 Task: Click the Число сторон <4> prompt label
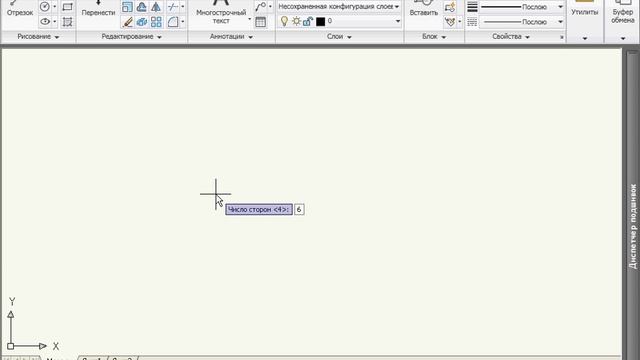(259, 209)
